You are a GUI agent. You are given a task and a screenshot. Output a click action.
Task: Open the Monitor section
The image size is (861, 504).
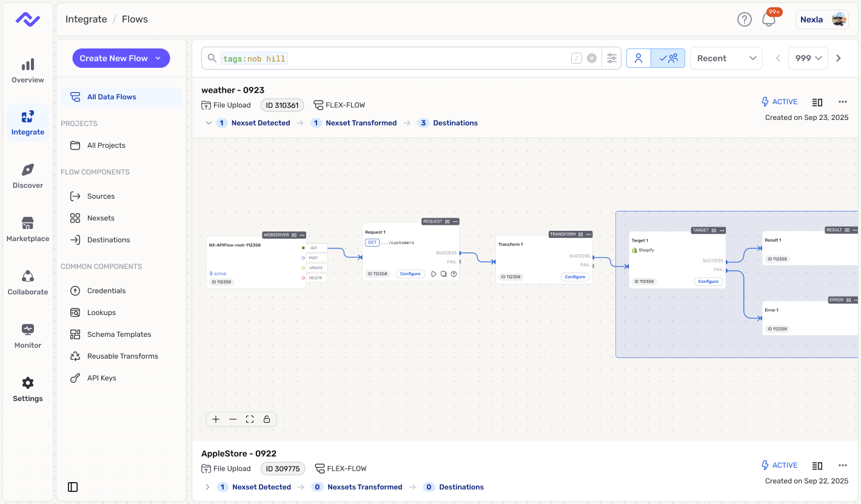27,336
